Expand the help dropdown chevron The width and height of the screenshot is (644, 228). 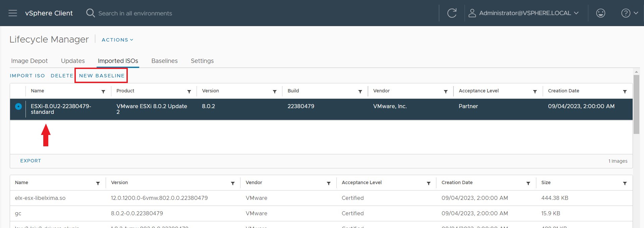coord(636,13)
